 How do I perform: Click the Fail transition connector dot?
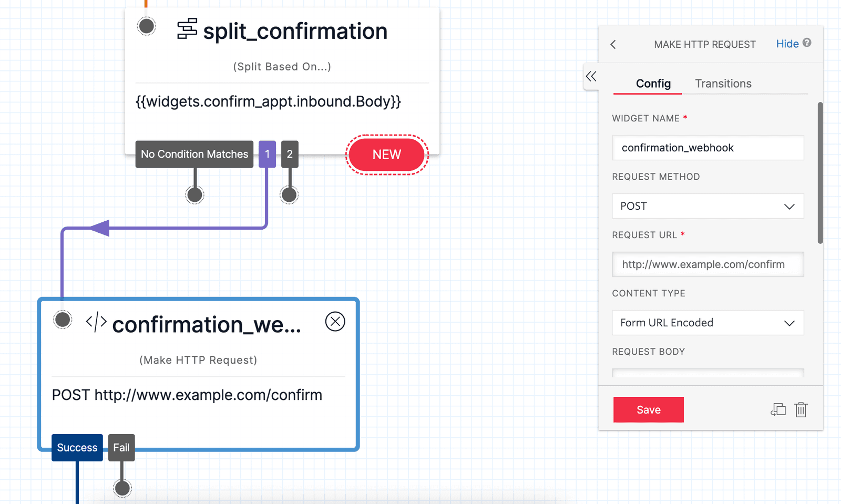coord(121,487)
